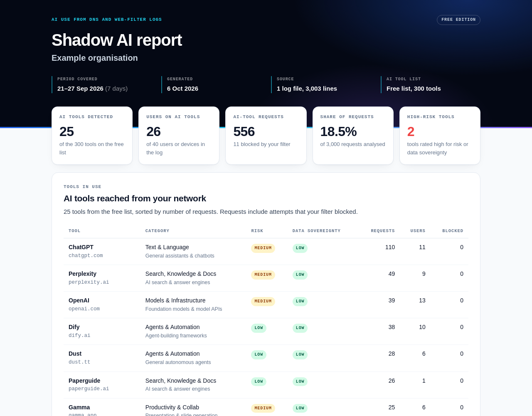Screen dimensions: 532x416
Task: Click the generated date '6 Oct 2026'
Action: coord(182,89)
